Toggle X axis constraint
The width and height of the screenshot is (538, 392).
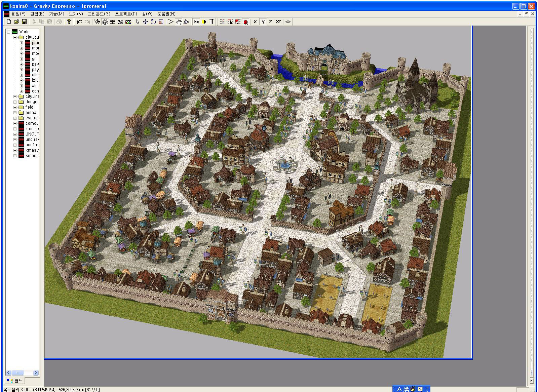click(x=255, y=22)
